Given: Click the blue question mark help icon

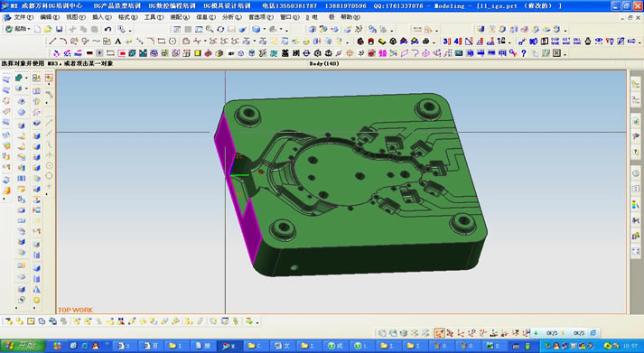Looking at the screenshot, I should 524,53.
